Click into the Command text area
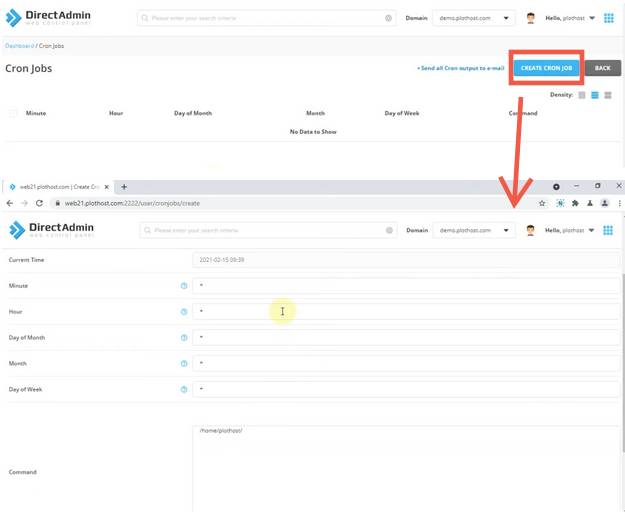The height and width of the screenshot is (520, 625). pos(406,469)
